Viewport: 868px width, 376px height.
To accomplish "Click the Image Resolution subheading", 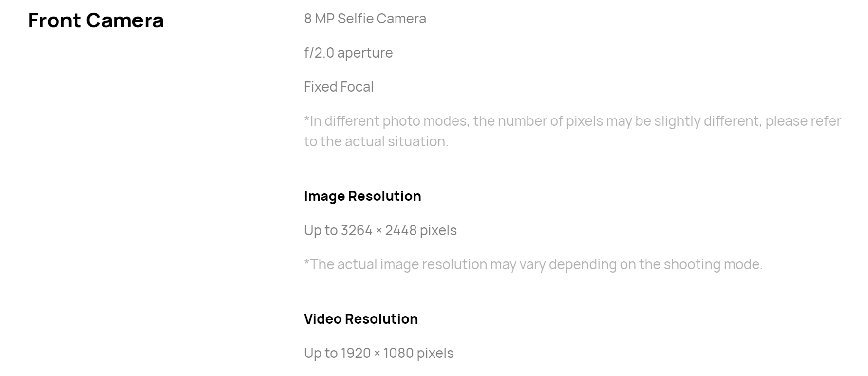I will tap(362, 196).
